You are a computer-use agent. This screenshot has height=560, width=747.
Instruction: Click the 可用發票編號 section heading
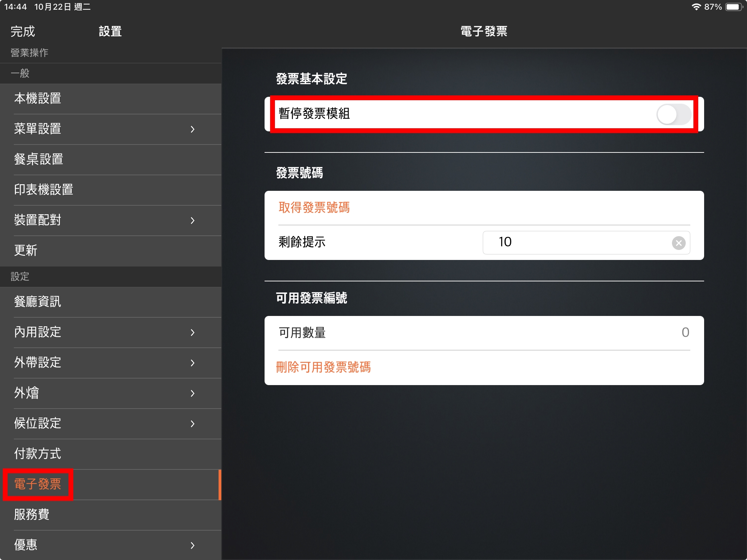point(312,298)
